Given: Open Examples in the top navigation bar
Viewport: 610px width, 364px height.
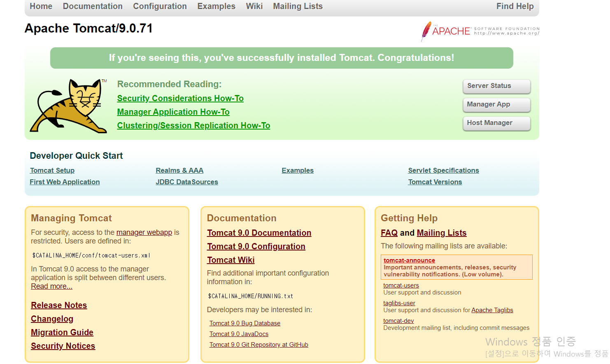Looking at the screenshot, I should pyautogui.click(x=216, y=6).
